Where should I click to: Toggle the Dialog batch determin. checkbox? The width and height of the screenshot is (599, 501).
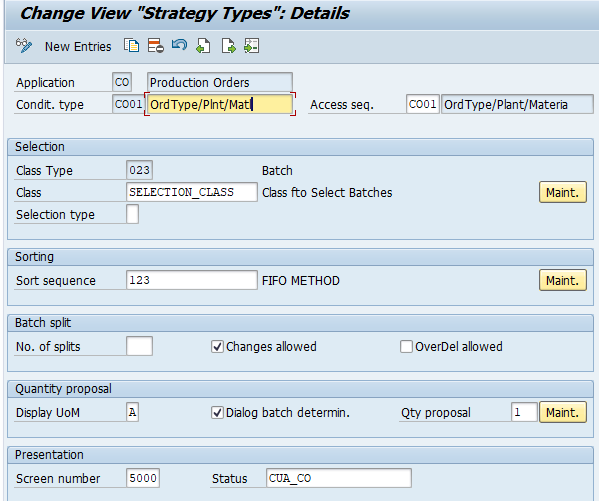(217, 413)
